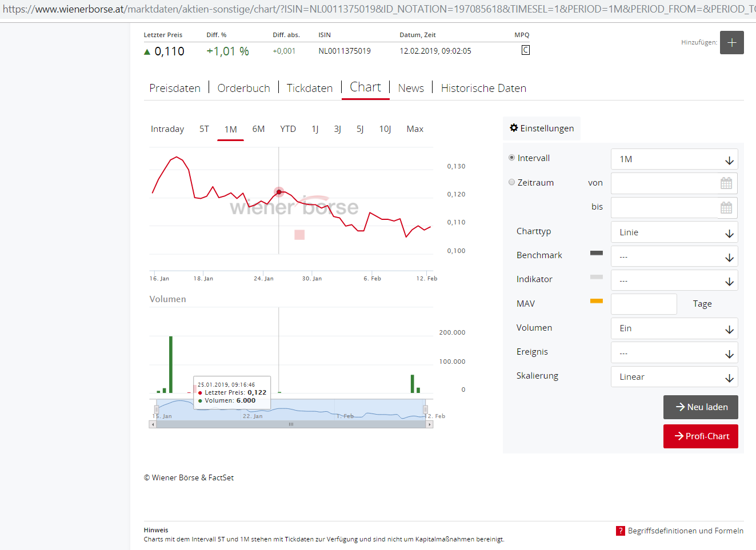Click the Neu laden button
This screenshot has width=756, height=550.
(x=701, y=407)
